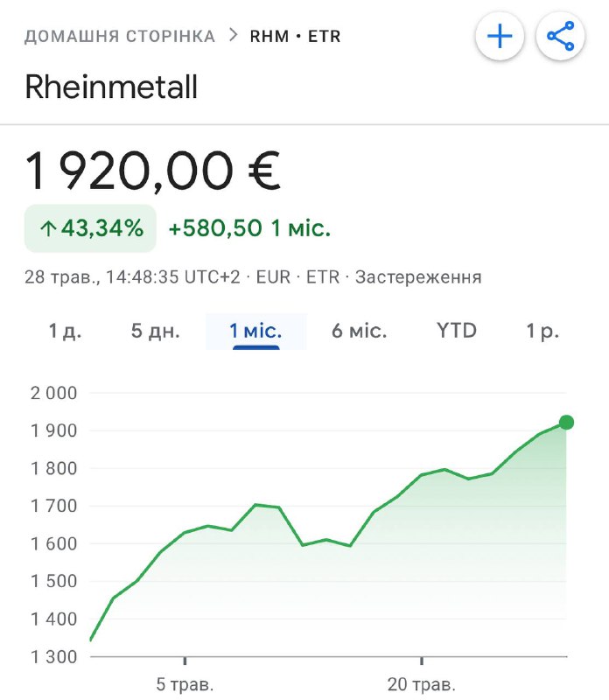Viewport: 609px width, 700px height.
Task: Switch to the 1 д. range tab
Action: pos(65,332)
